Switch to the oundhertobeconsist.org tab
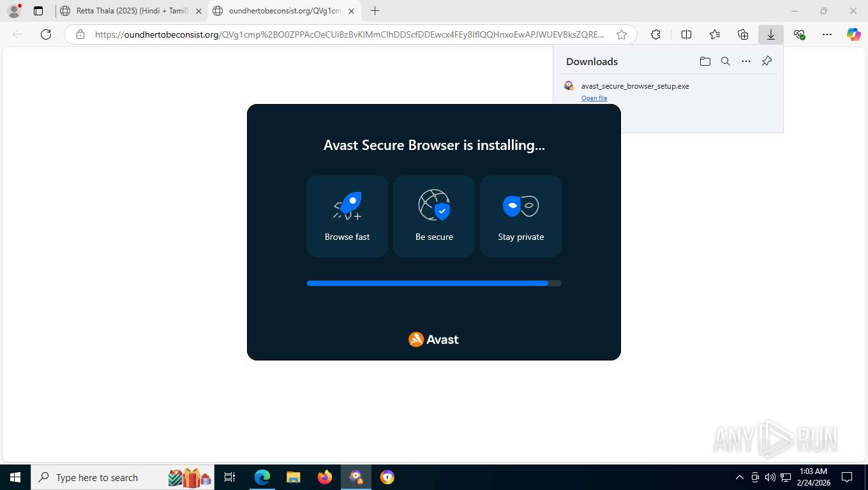Screen dimensions: 868x490 pyautogui.click(x=284, y=11)
